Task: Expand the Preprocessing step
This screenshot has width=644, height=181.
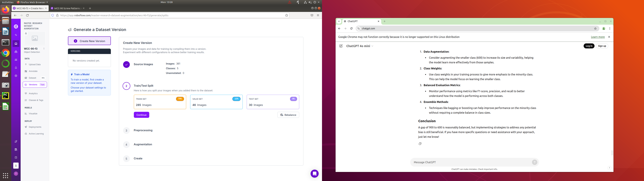Action: pos(143,130)
